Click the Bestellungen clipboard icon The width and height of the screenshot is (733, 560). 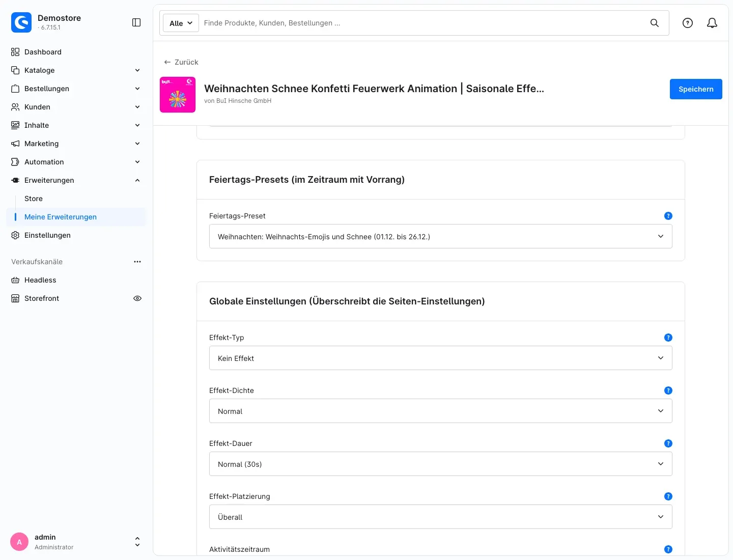click(15, 89)
